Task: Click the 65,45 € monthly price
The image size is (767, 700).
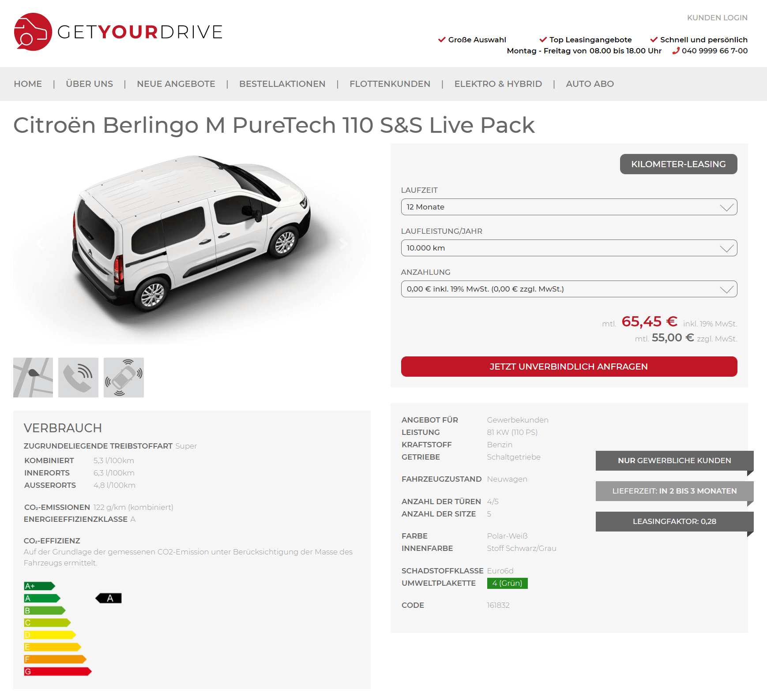Action: [x=649, y=322]
